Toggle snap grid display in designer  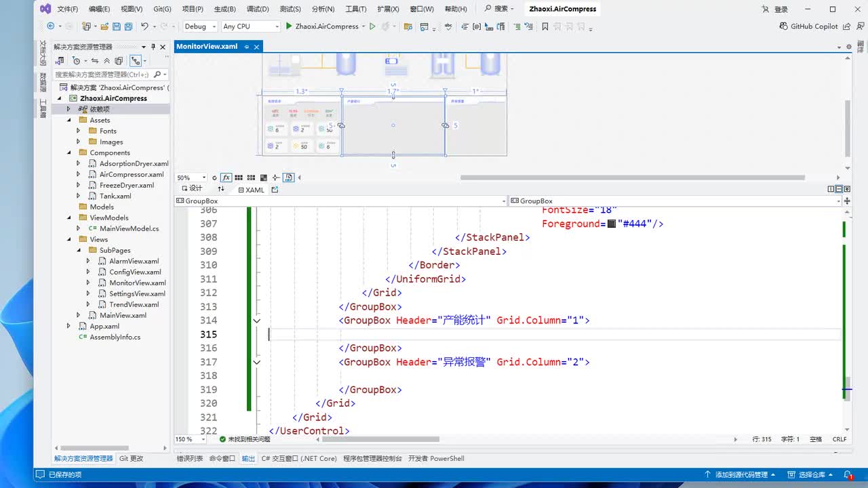(239, 178)
